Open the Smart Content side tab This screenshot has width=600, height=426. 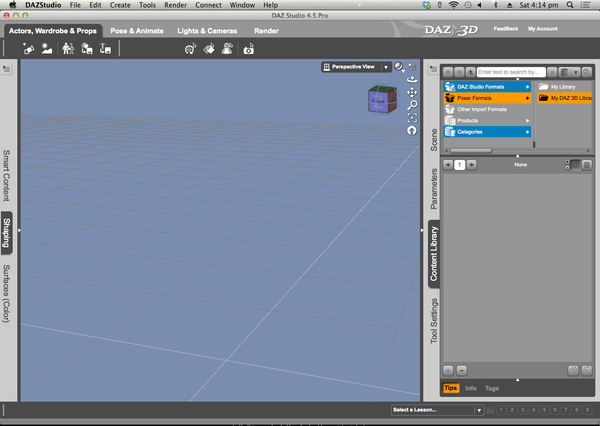pos(7,176)
